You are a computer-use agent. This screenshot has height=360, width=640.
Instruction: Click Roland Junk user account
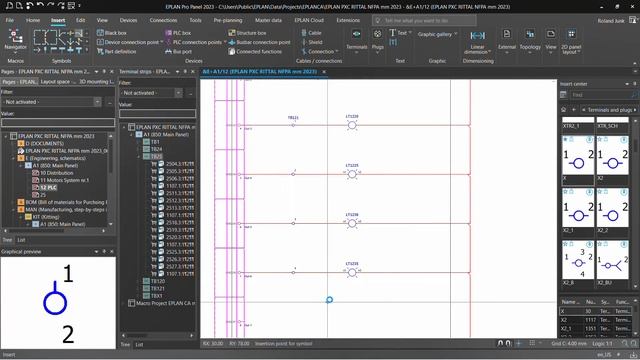pos(611,21)
